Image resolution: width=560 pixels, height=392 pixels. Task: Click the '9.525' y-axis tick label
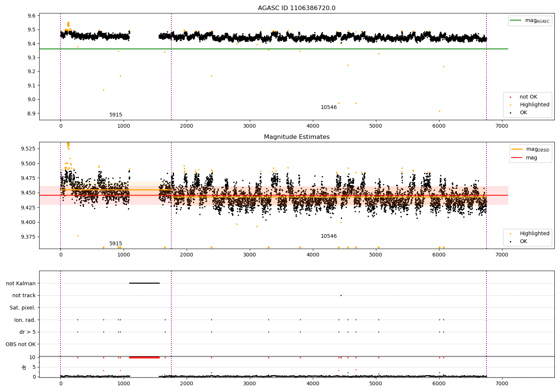pyautogui.click(x=28, y=149)
